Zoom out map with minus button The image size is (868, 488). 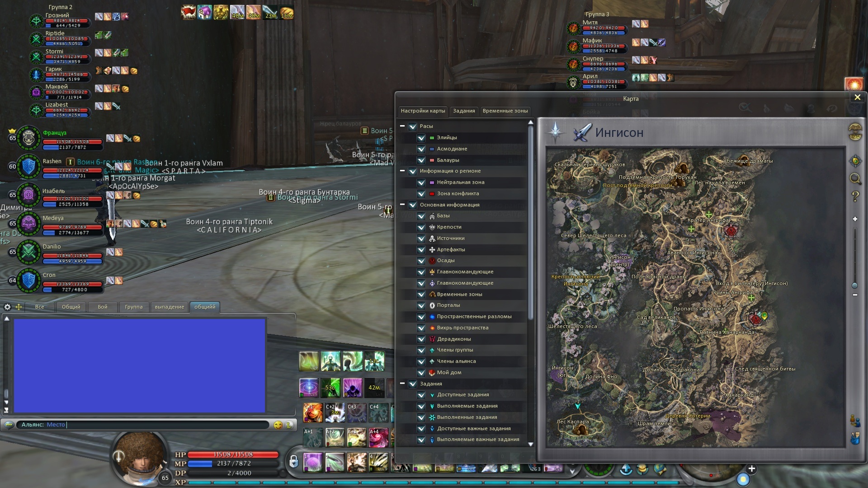(855, 295)
